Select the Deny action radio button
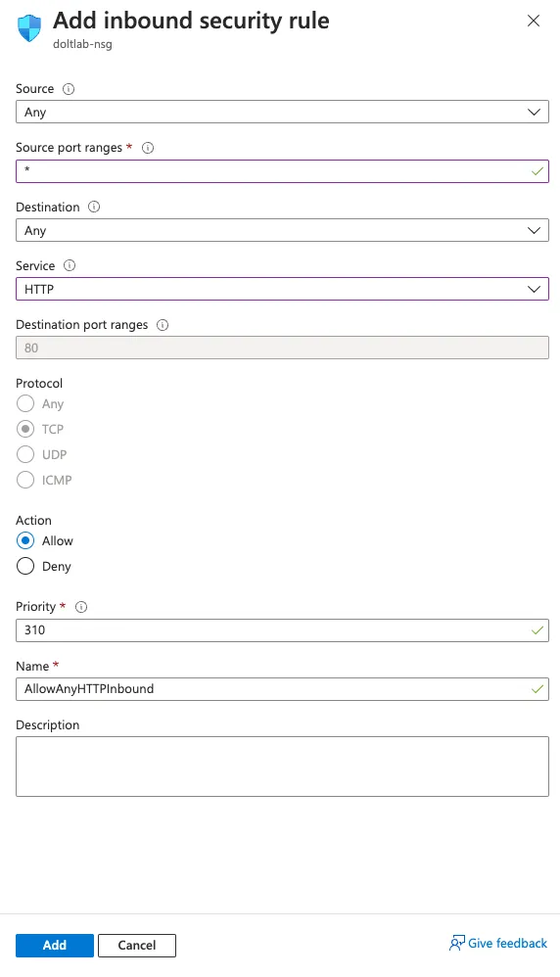The height and width of the screenshot is (977, 560). coord(25,567)
